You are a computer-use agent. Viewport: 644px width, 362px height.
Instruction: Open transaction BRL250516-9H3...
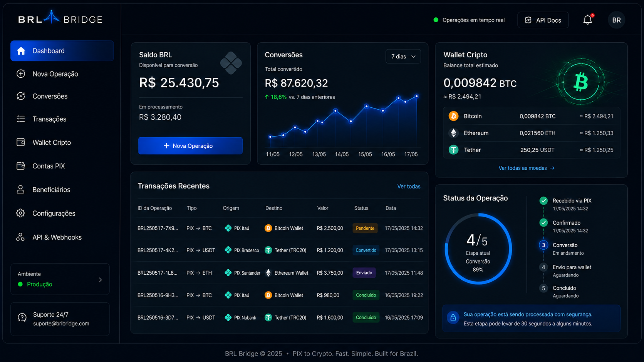pyautogui.click(x=158, y=295)
